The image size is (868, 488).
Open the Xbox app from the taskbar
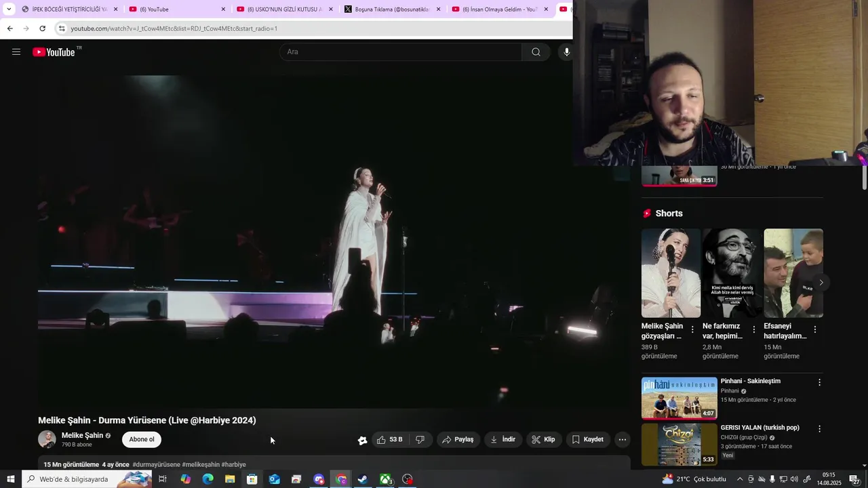click(385, 479)
